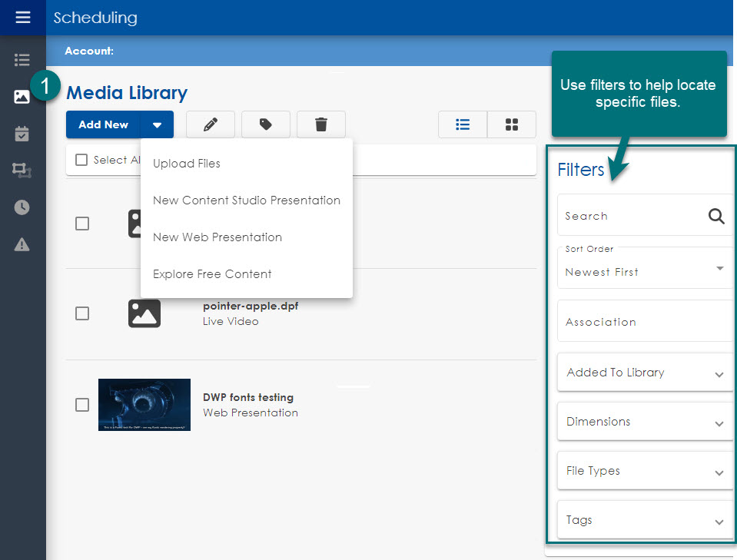
Task: Check the Select All checkbox
Action: [81, 160]
